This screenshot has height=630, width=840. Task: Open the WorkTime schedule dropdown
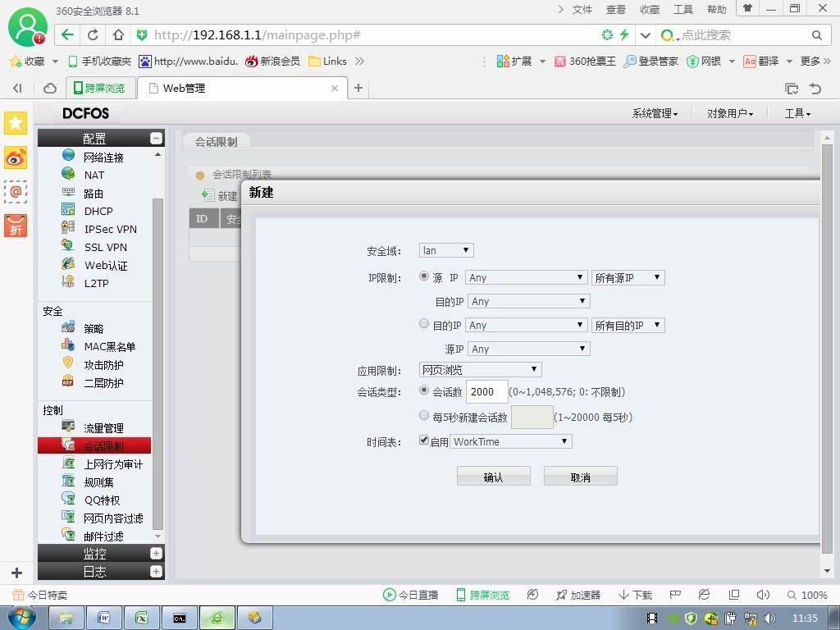pos(510,441)
